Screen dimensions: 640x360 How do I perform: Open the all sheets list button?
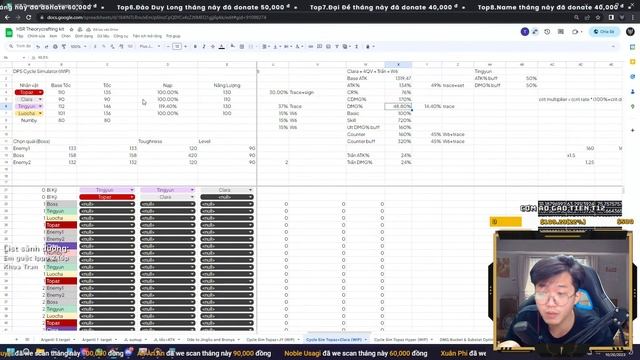[x=27, y=340]
